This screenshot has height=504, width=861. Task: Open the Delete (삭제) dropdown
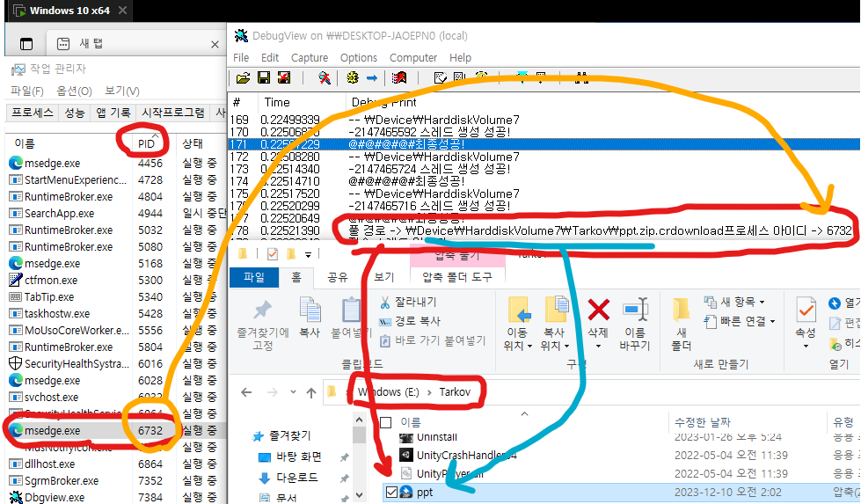(x=598, y=346)
